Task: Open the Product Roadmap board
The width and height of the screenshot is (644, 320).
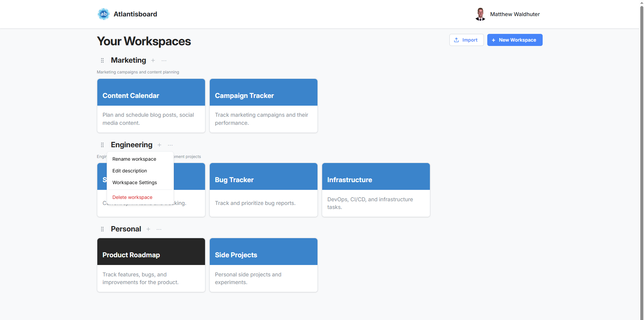Action: tap(151, 265)
